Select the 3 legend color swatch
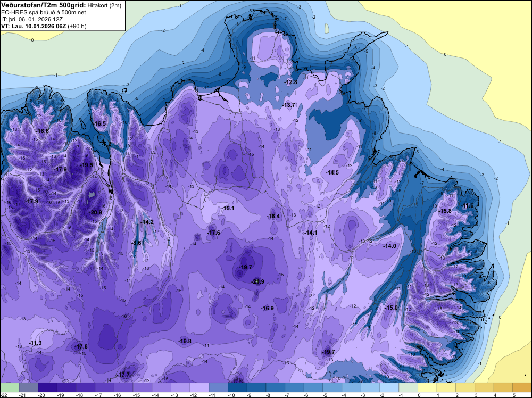 (485, 387)
